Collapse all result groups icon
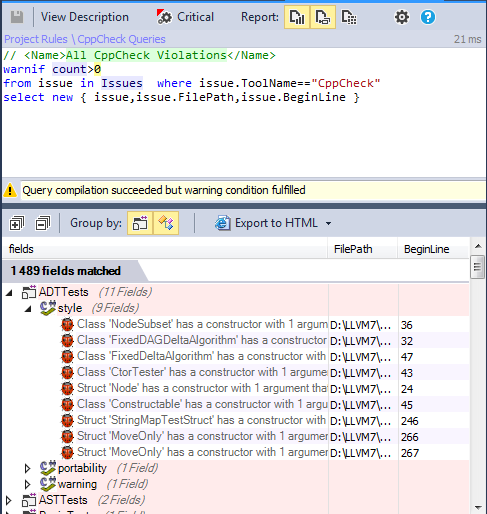The width and height of the screenshot is (487, 514). [43, 223]
